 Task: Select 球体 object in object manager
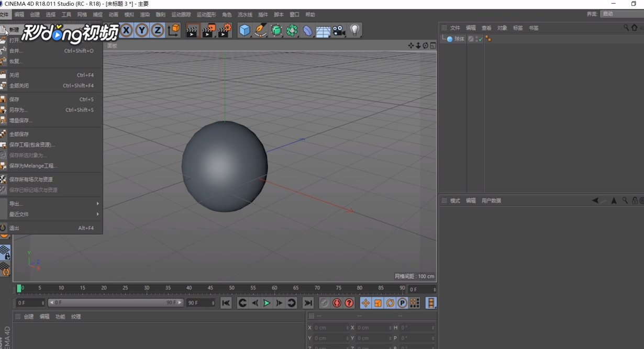point(459,39)
